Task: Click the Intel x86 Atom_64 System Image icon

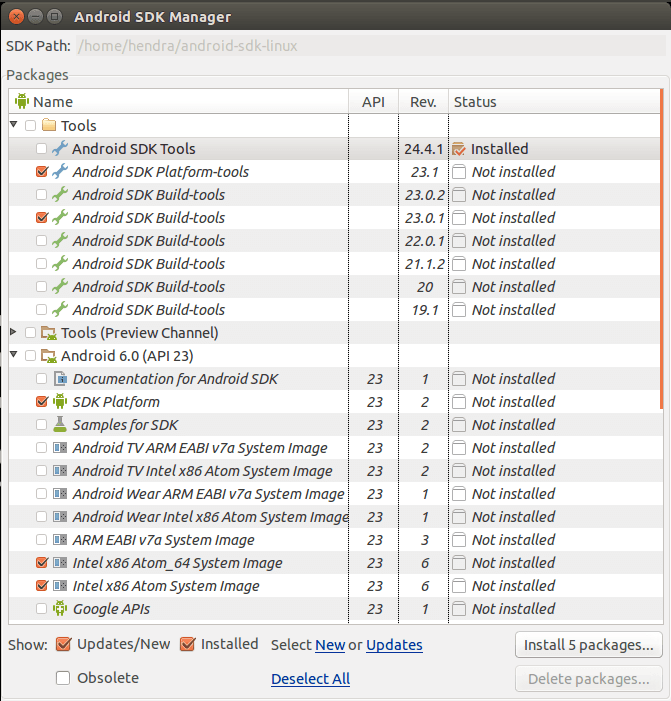Action: click(60, 562)
